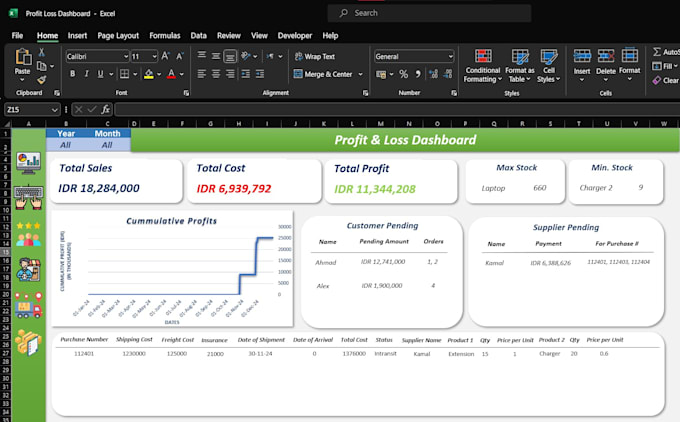
Task: Click the Align Left icon
Action: tap(202, 74)
